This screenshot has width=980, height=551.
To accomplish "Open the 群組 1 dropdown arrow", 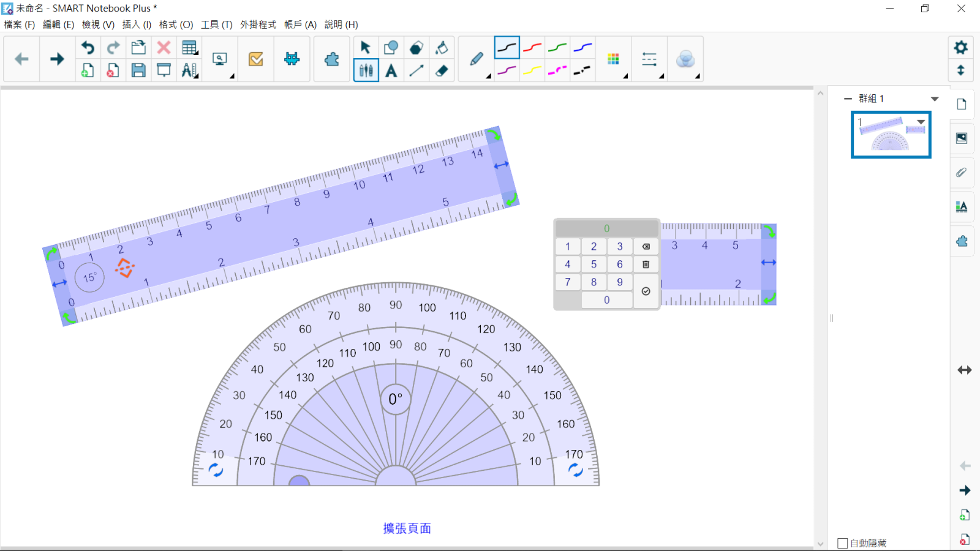I will (x=935, y=99).
